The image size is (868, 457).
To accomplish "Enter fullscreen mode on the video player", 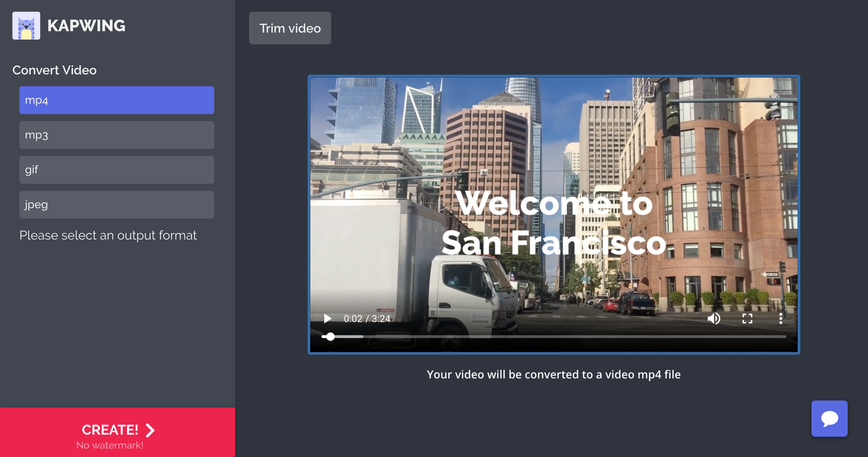I will pos(747,319).
